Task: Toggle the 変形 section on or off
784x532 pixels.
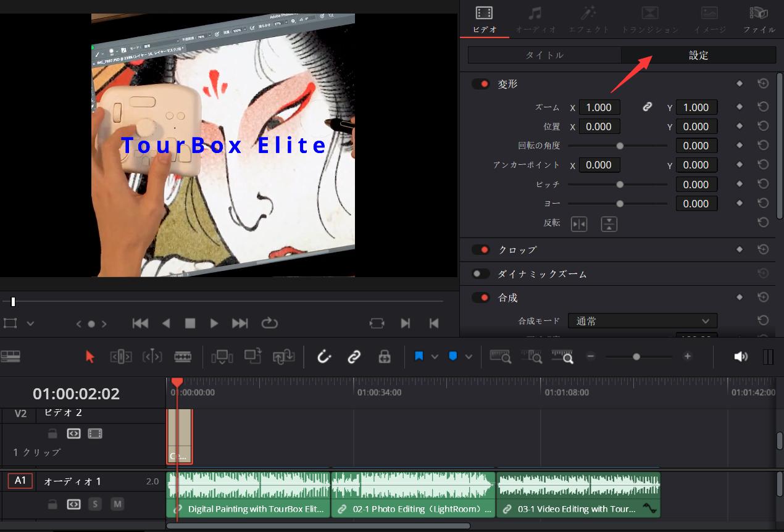Action: [480, 84]
